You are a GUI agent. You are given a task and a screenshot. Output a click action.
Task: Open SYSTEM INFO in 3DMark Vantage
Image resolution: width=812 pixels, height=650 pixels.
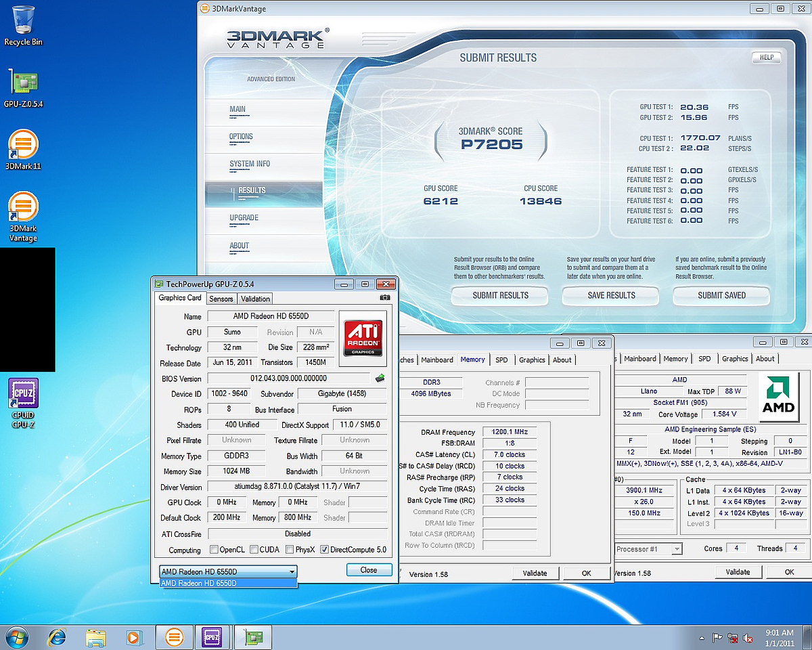(x=250, y=164)
